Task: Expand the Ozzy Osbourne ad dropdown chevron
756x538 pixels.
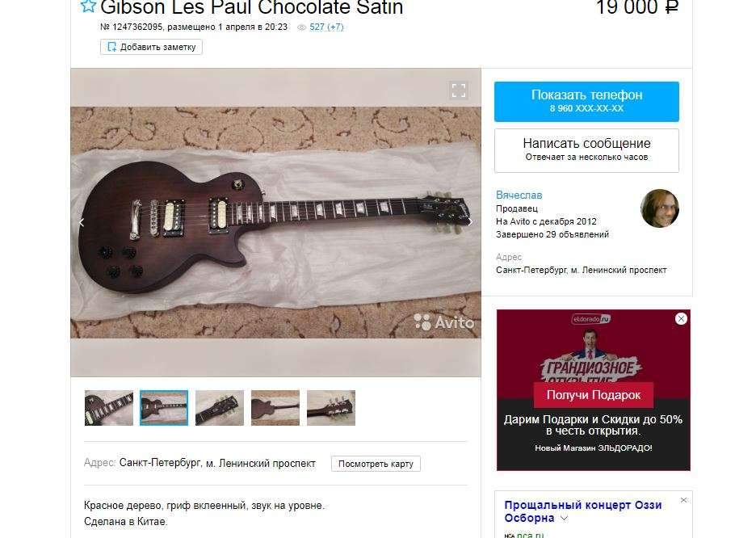Action: (564, 519)
